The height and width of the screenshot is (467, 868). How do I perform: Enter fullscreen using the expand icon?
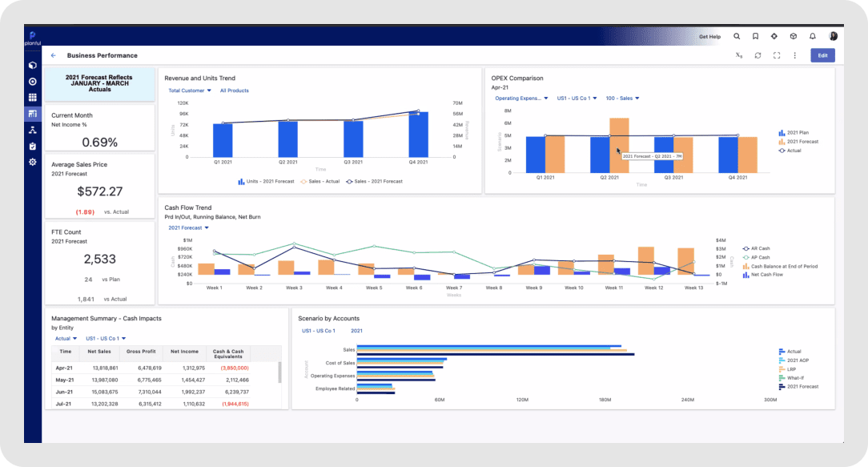(x=777, y=54)
